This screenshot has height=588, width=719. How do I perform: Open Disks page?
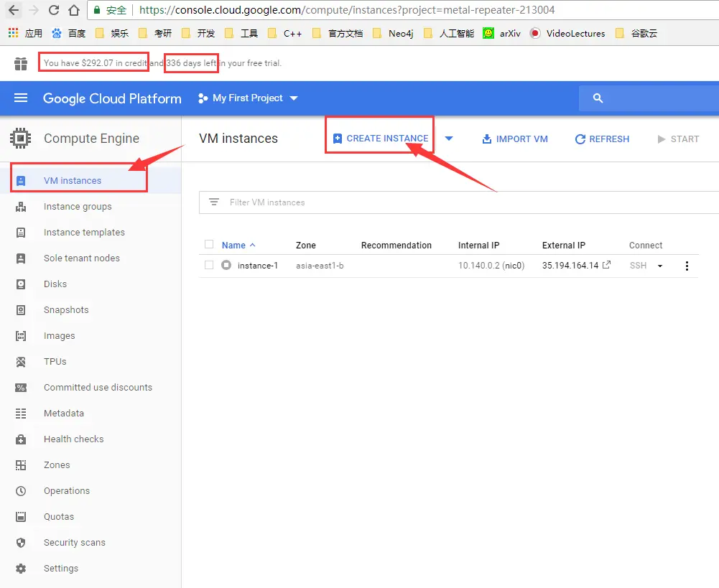55,284
